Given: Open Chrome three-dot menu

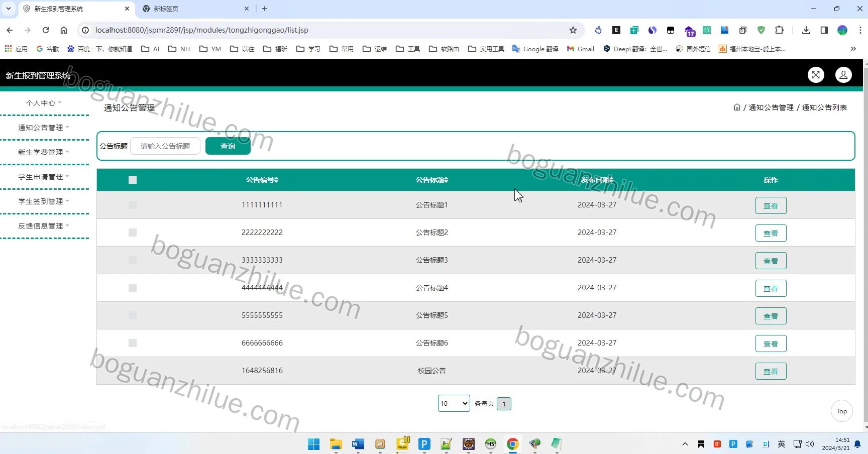Looking at the screenshot, I should pyautogui.click(x=860, y=30).
